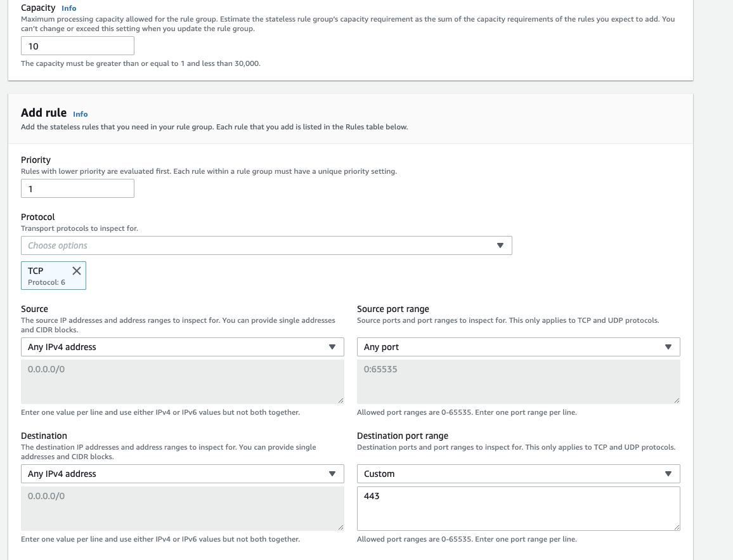Click the Destination addresses textarea
Viewport: 733px width, 560px height.
[182, 509]
